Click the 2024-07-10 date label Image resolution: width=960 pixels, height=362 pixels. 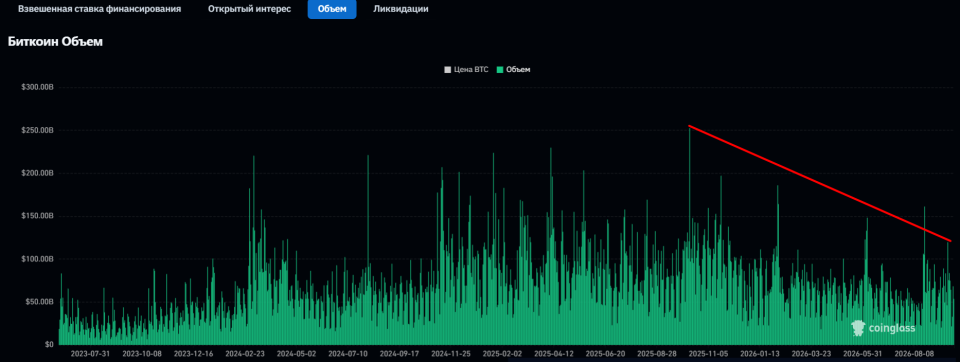coord(348,354)
